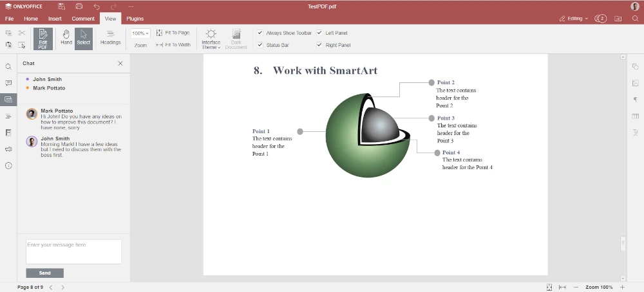
Task: Open the Comments sidebar icon
Action: pyautogui.click(x=8, y=83)
